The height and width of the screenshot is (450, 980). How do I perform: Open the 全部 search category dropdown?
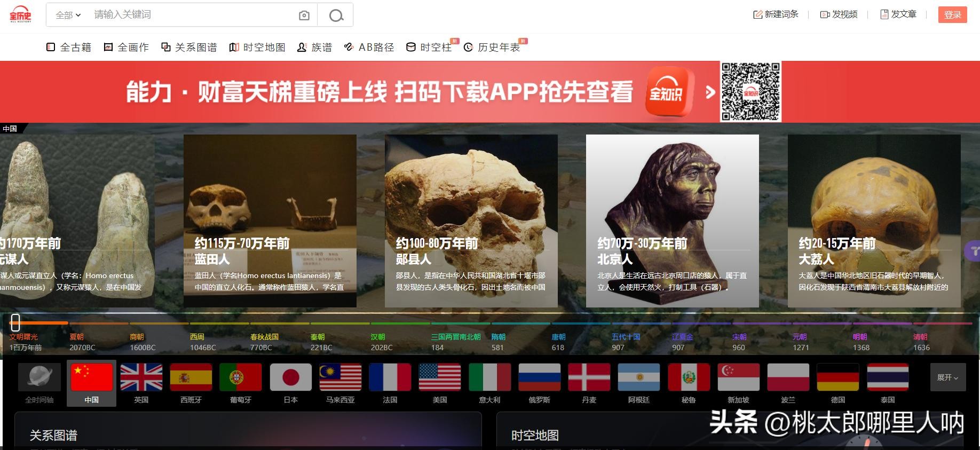pos(68,15)
